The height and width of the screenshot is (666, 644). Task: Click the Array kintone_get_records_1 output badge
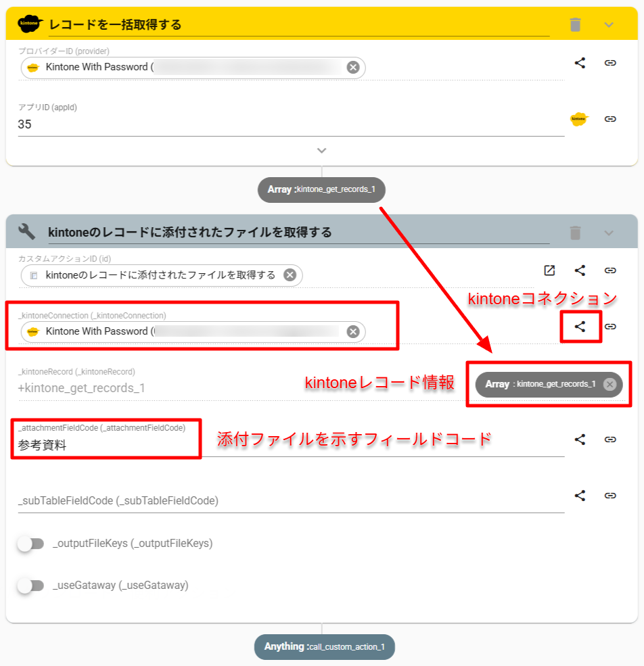(321, 189)
